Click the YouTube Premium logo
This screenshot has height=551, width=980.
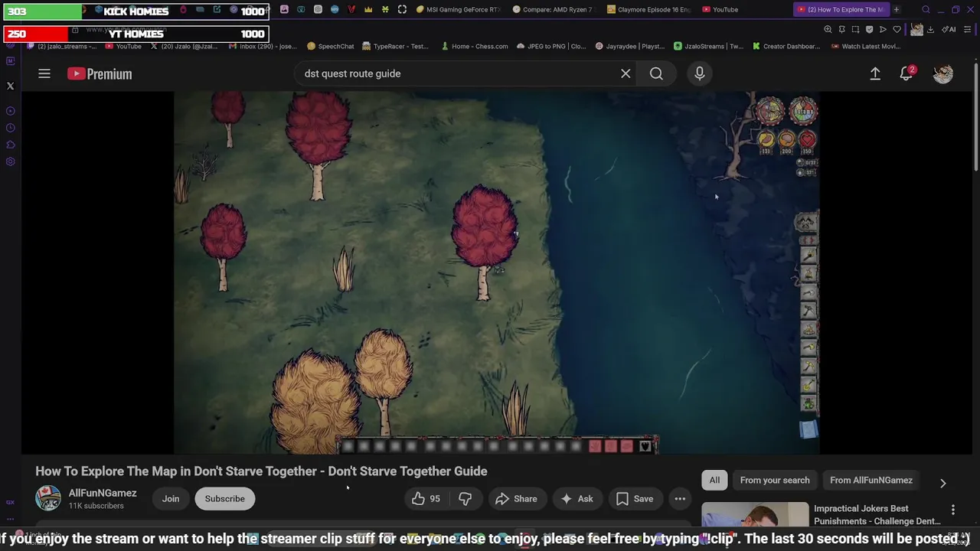click(100, 73)
